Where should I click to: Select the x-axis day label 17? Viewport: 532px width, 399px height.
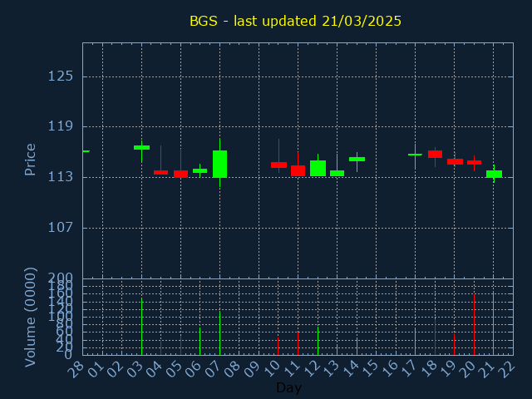tap(408, 369)
